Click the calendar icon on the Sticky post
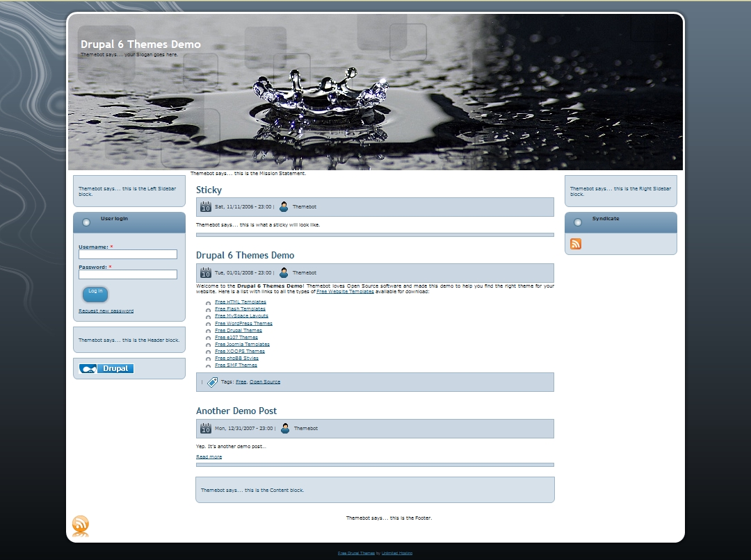Image resolution: width=751 pixels, height=560 pixels. pyautogui.click(x=206, y=206)
